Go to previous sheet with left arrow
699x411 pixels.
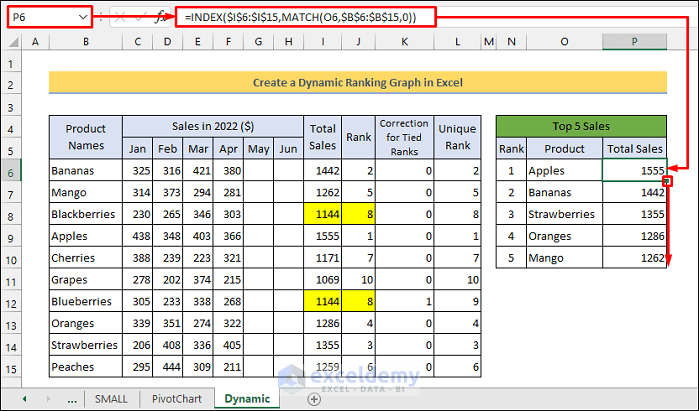point(25,399)
